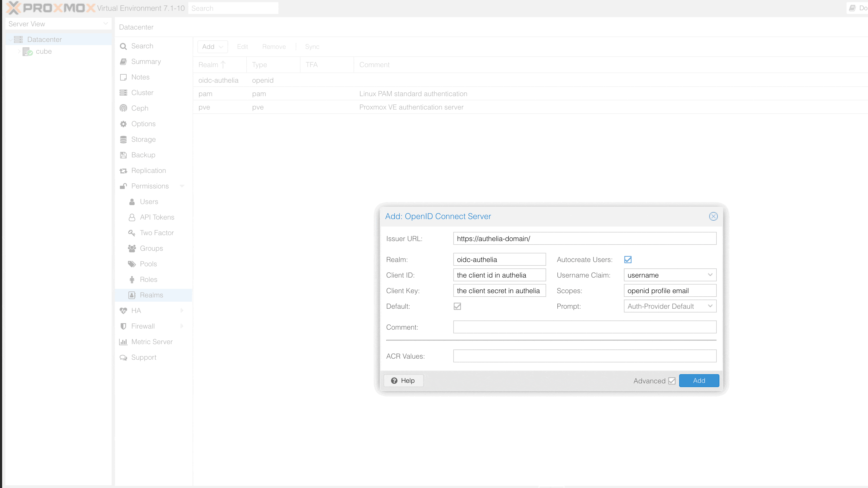The width and height of the screenshot is (868, 488).
Task: Open Cluster via server stack icon
Action: (123, 93)
